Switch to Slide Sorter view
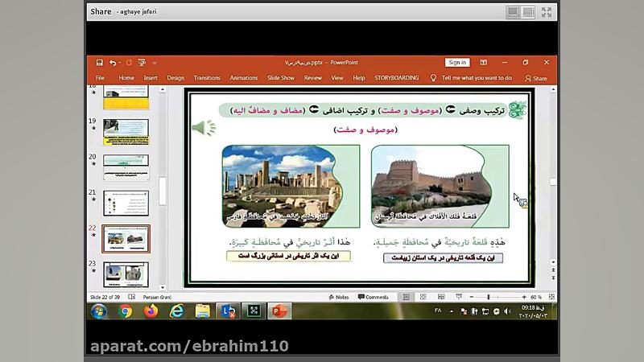Screen dimensions: 644x362 (423, 297)
